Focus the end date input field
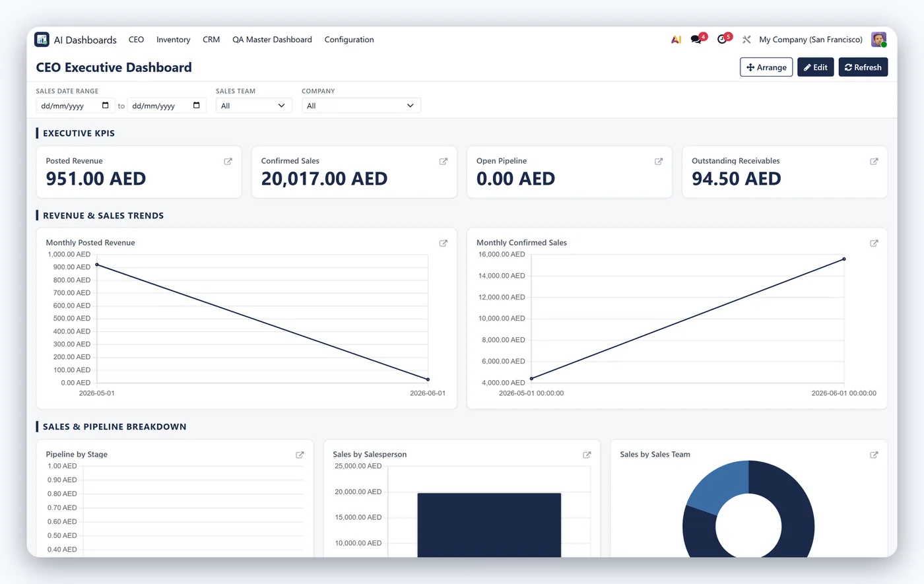 166,106
